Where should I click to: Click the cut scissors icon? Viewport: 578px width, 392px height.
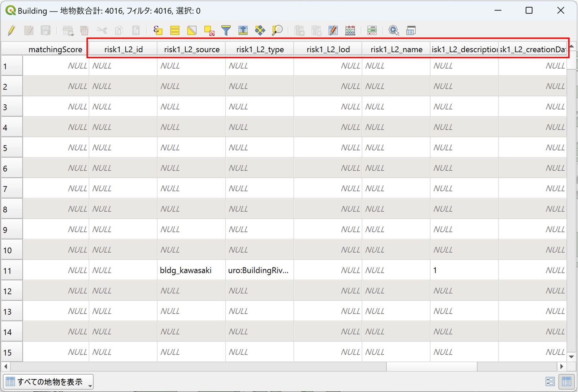pyautogui.click(x=102, y=30)
